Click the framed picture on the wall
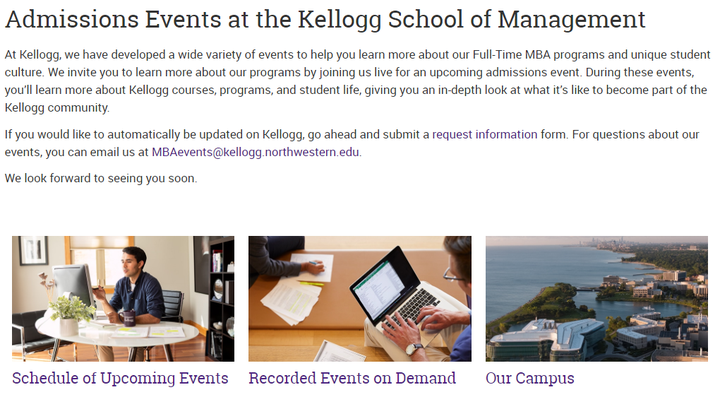Viewport: 720px width, 397px height. tap(34, 251)
